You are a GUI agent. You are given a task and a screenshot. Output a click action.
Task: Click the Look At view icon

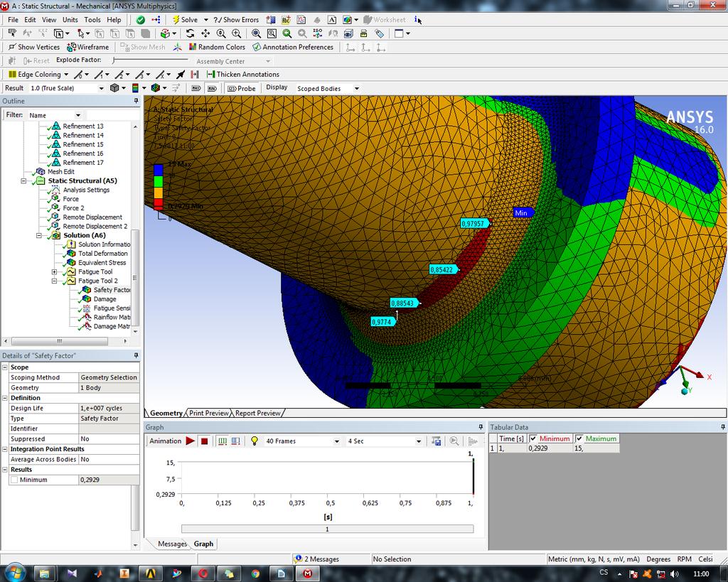coord(333,33)
